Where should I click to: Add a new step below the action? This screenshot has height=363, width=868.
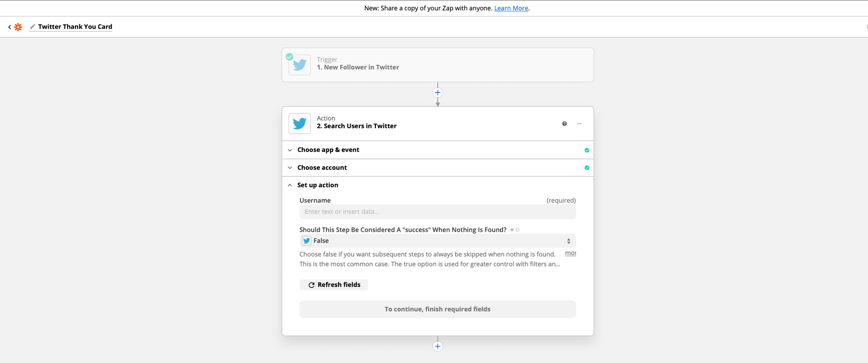[x=437, y=346]
